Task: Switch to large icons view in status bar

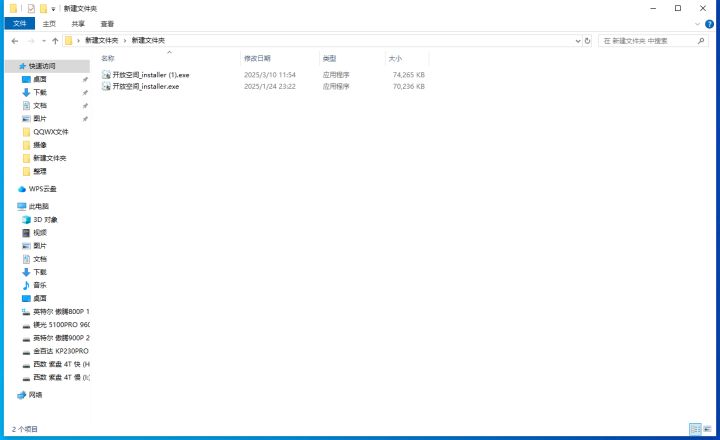Action: [707, 429]
